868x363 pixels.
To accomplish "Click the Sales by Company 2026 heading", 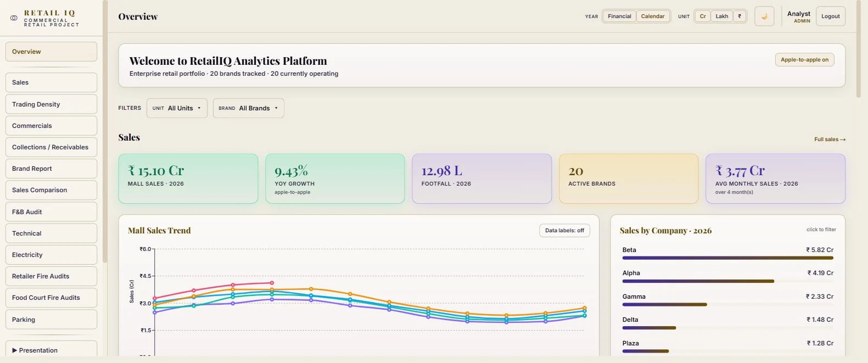I will (x=665, y=231).
